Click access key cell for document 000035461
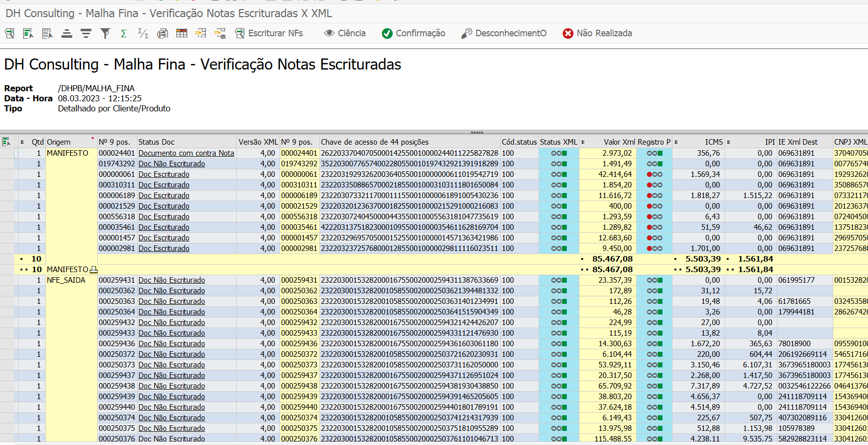This screenshot has height=445, width=868. point(410,227)
